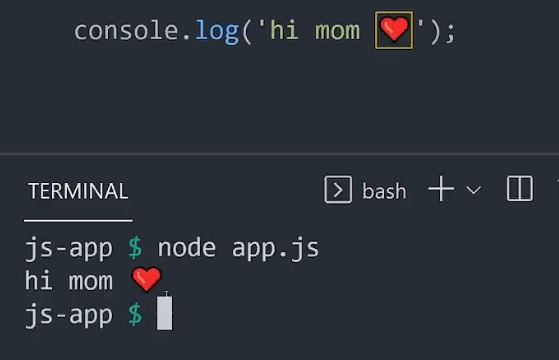559x360 pixels.
Task: Switch to the TERMINAL tab
Action: 78,191
